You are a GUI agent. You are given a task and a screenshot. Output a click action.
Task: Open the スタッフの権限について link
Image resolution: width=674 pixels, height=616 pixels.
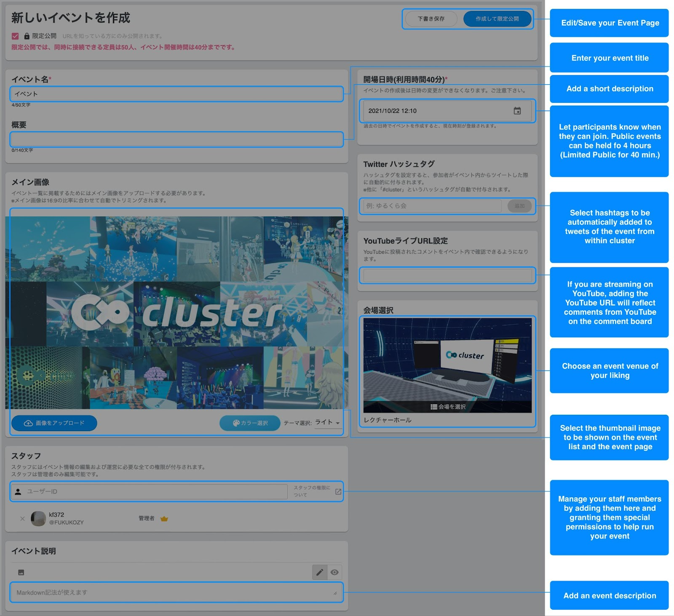(312, 491)
